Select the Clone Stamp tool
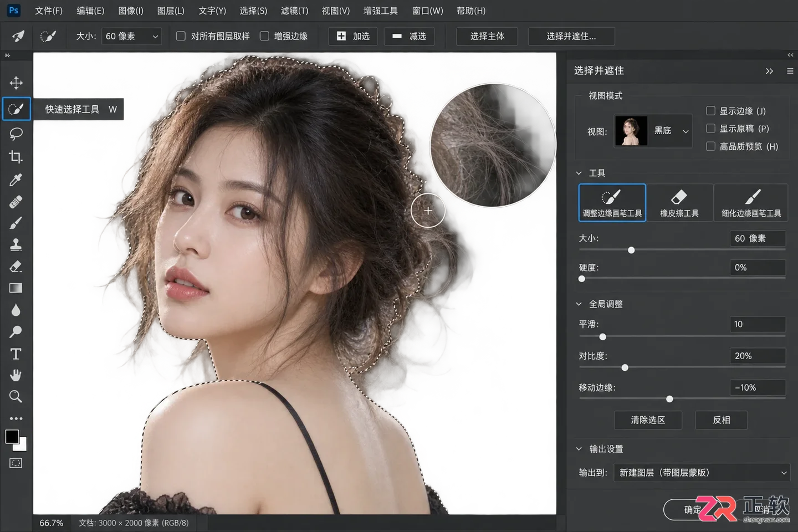The height and width of the screenshot is (532, 798). [x=16, y=244]
